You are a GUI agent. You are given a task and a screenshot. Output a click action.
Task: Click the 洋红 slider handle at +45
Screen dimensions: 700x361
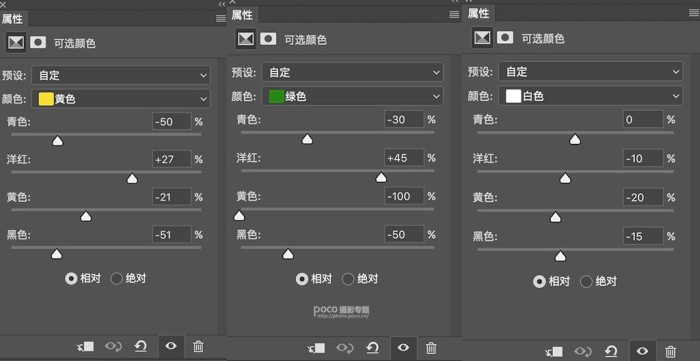[x=381, y=178]
